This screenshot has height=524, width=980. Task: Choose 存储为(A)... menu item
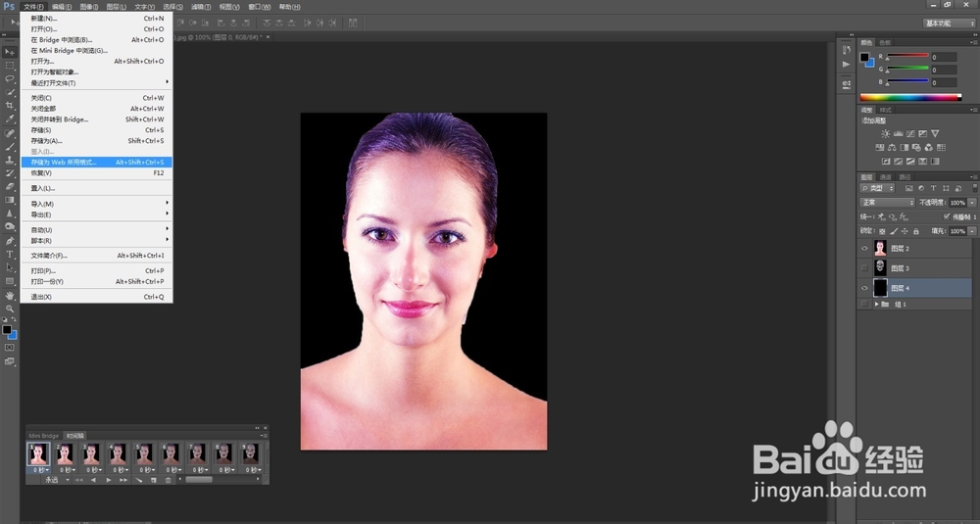tap(97, 140)
